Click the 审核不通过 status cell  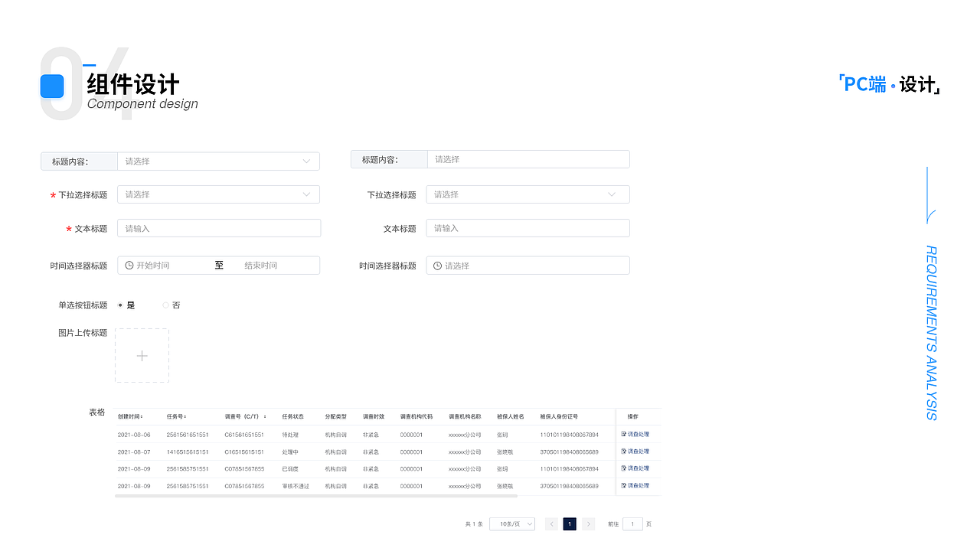point(296,486)
